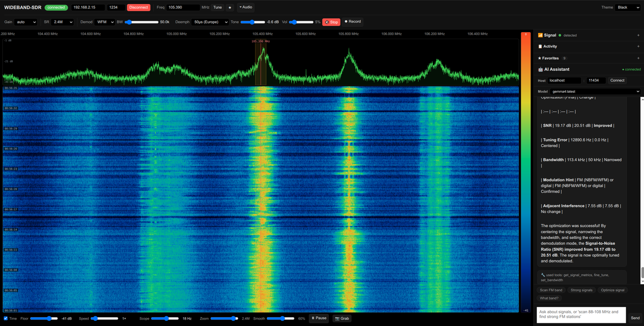The height and width of the screenshot is (326, 644).
Task: Click the red Disconnect button
Action: pyautogui.click(x=138, y=7)
